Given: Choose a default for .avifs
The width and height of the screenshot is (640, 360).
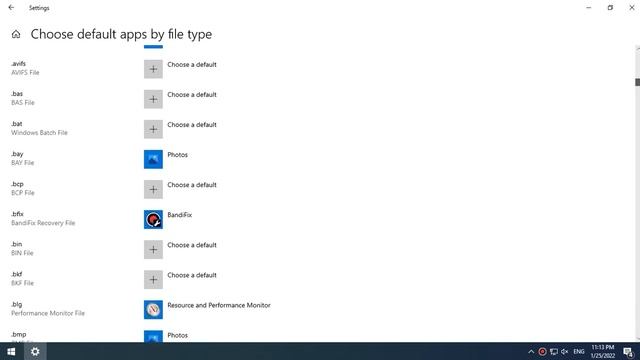Looking at the screenshot, I should point(192,64).
